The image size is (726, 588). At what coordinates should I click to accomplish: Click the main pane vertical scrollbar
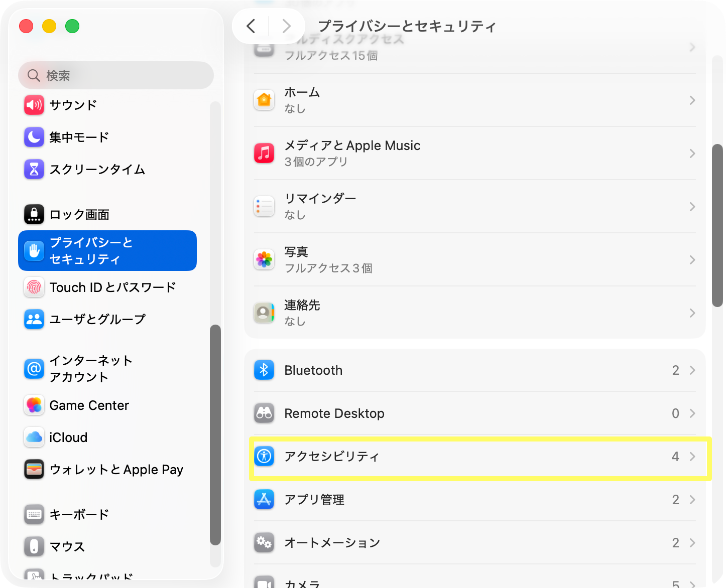pyautogui.click(x=717, y=225)
